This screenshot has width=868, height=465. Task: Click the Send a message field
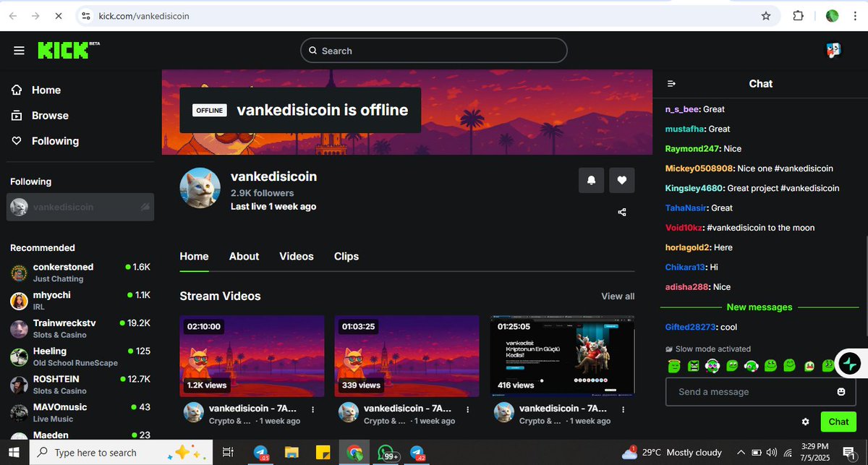tap(761, 392)
